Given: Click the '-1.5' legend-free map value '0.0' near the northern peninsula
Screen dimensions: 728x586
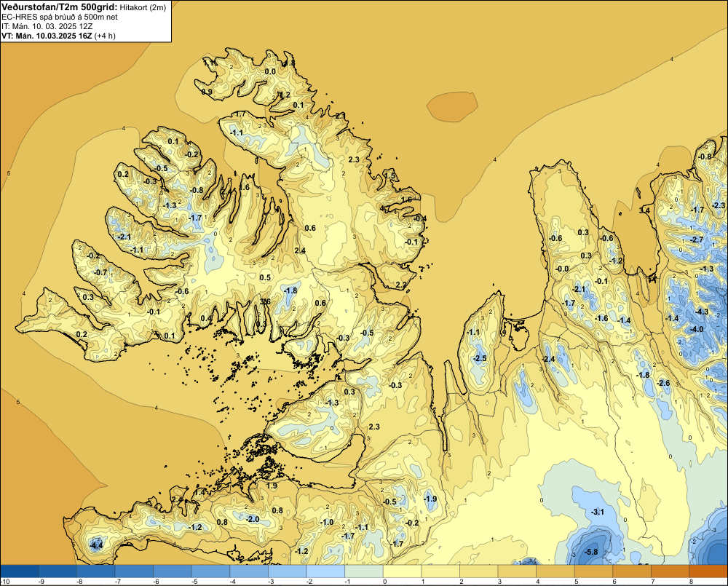Looking at the screenshot, I should (x=270, y=71).
